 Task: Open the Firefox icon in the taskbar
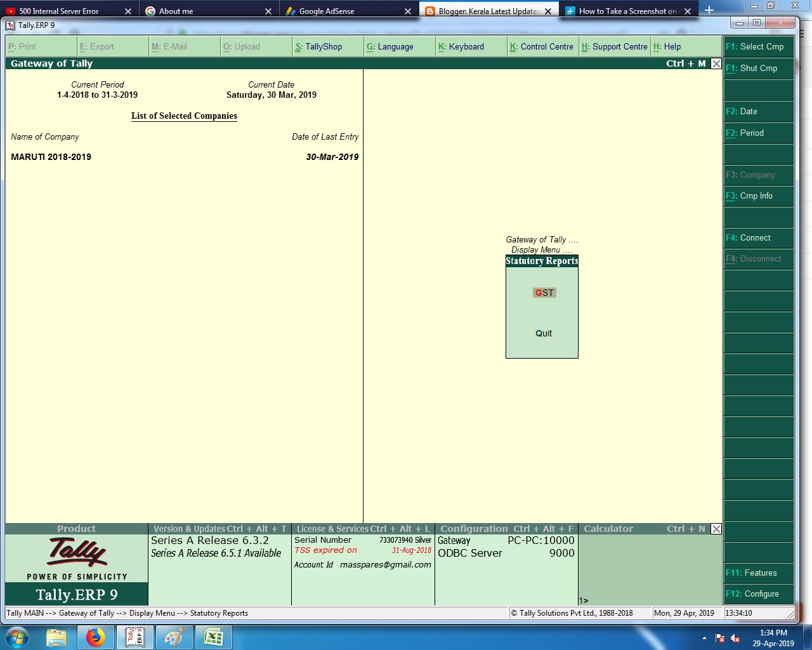[x=96, y=637]
